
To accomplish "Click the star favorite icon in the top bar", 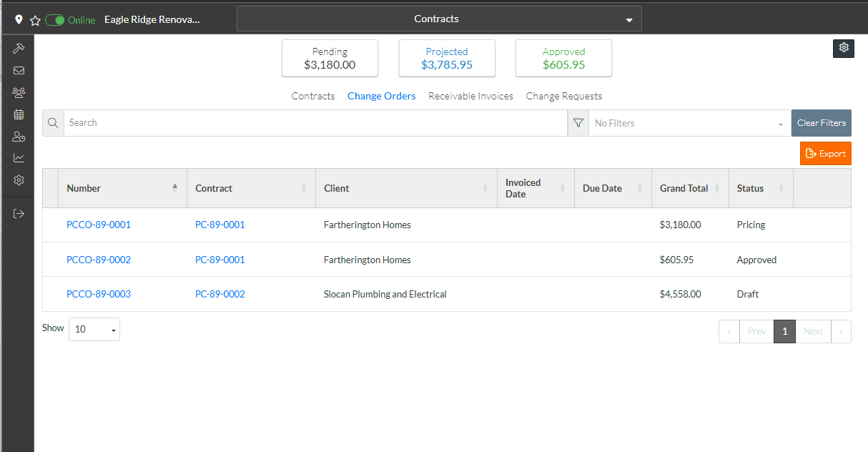I will tap(35, 20).
